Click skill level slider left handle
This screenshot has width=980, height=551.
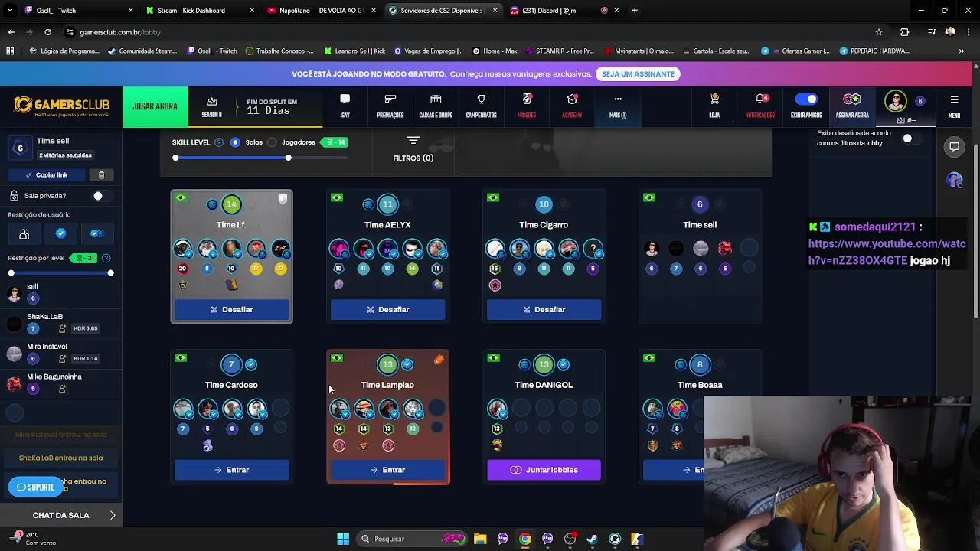pos(175,158)
